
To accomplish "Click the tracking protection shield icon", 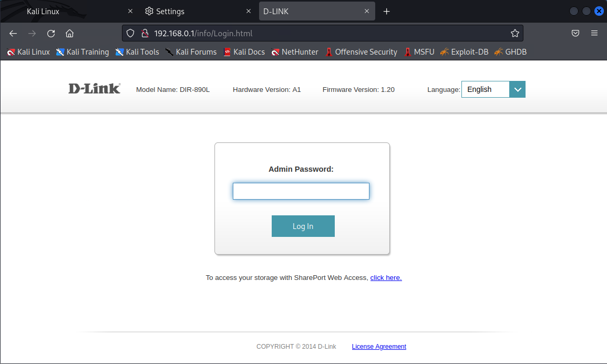I will [130, 33].
